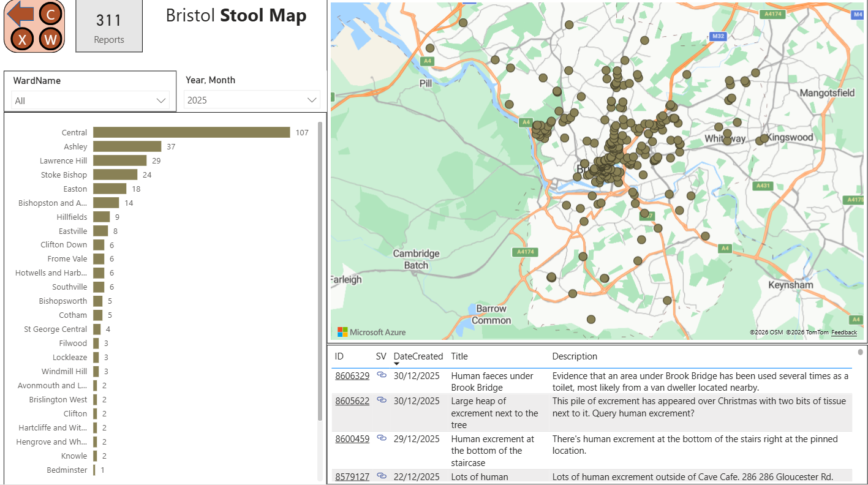Screen dimensions: 868x485
Task: Click the Description column header
Action: tap(574, 356)
